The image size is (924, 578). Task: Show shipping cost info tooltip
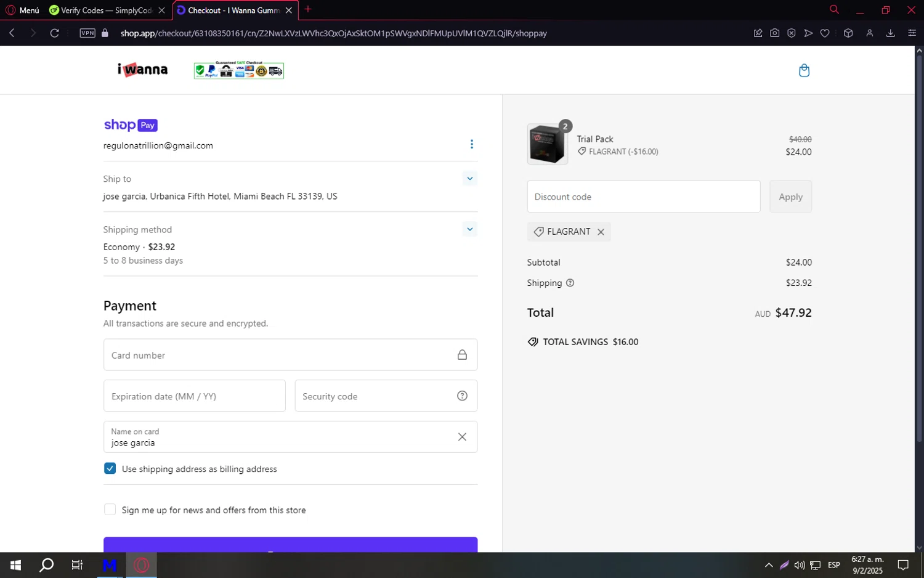[570, 283]
